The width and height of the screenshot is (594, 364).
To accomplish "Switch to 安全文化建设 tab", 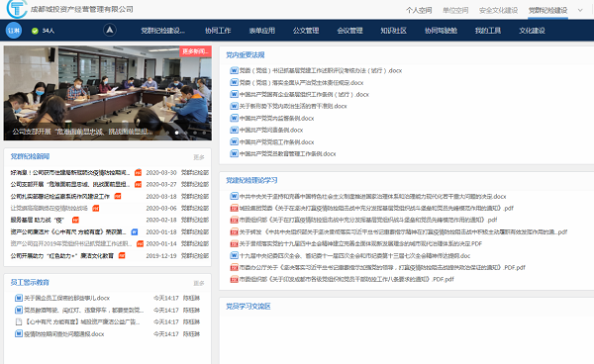I will tap(498, 10).
